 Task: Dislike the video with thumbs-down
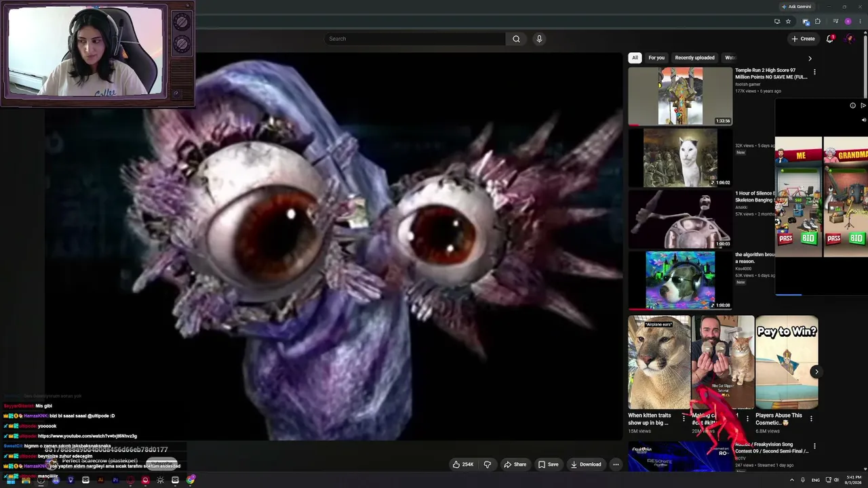(x=487, y=464)
